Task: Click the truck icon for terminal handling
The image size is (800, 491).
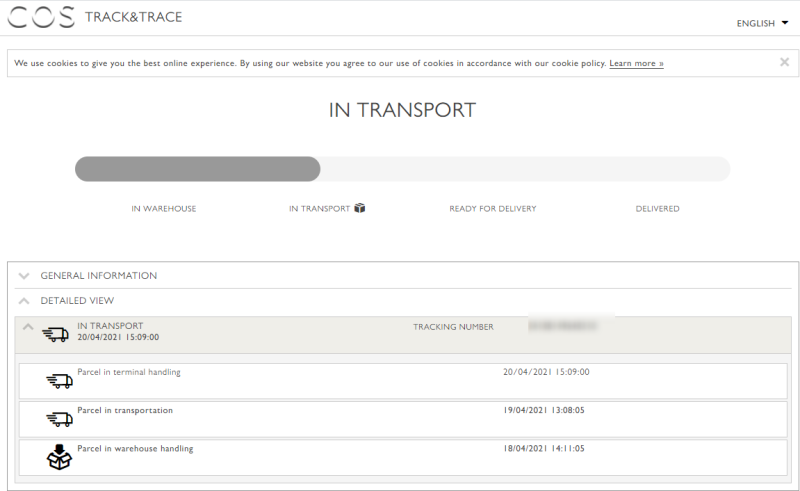Action: click(x=60, y=381)
